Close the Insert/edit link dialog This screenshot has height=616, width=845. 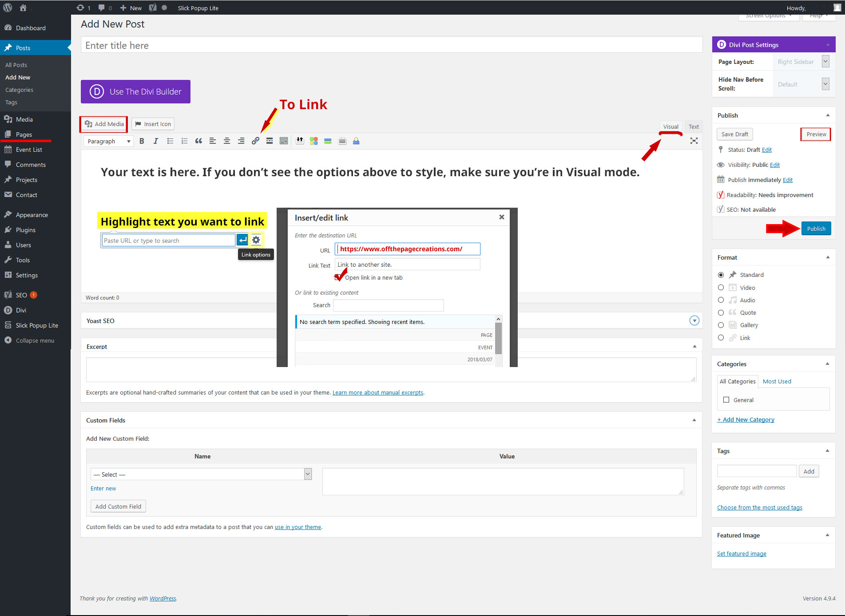coord(502,217)
